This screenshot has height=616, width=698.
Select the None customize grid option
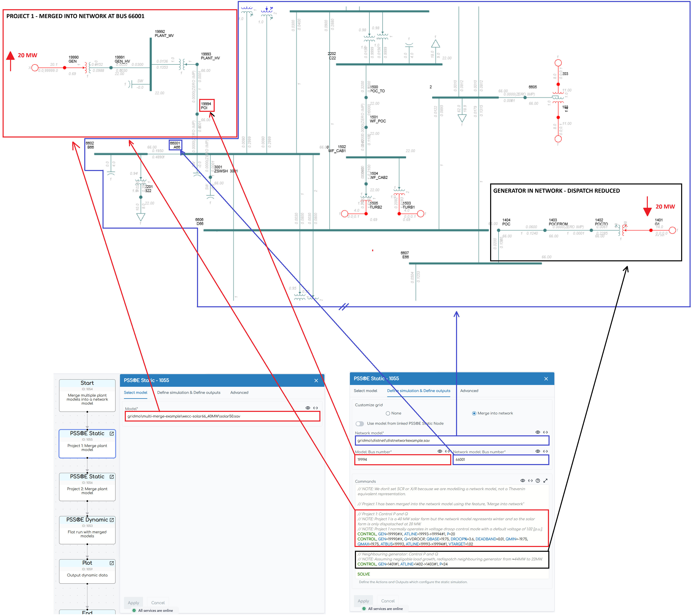(388, 413)
